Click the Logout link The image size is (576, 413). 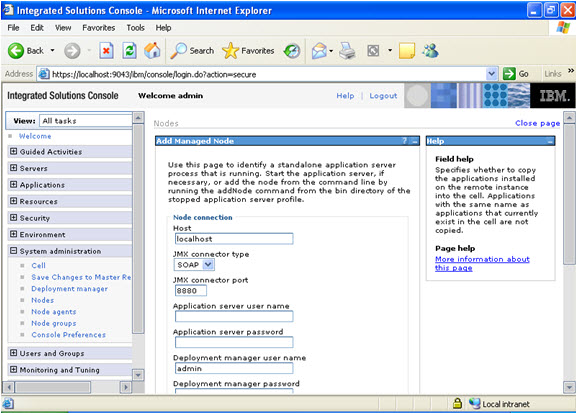point(383,96)
